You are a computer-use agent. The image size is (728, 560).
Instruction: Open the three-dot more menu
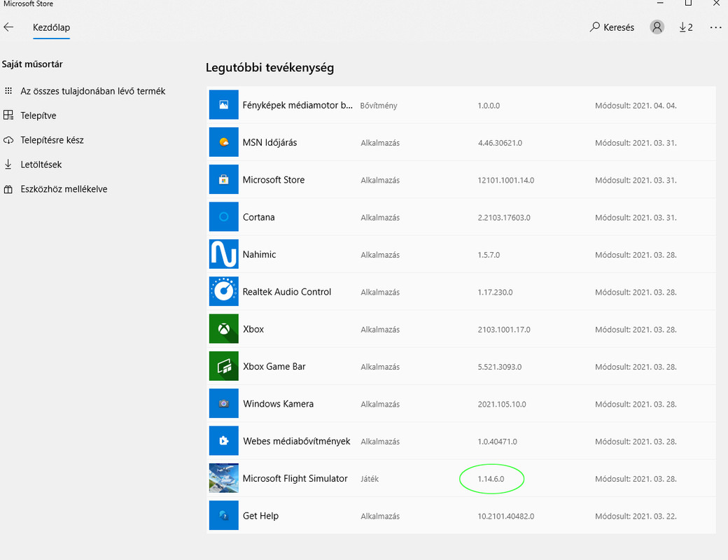click(x=715, y=27)
